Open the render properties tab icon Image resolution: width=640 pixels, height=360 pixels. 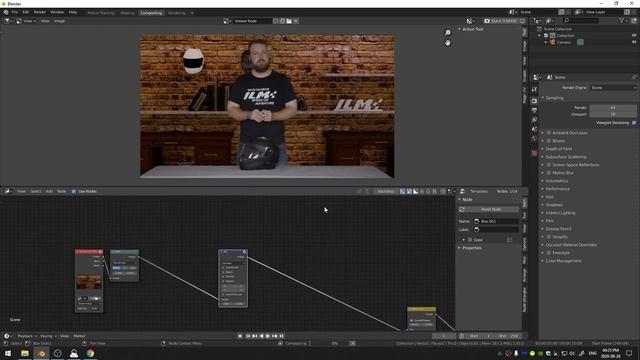(534, 101)
